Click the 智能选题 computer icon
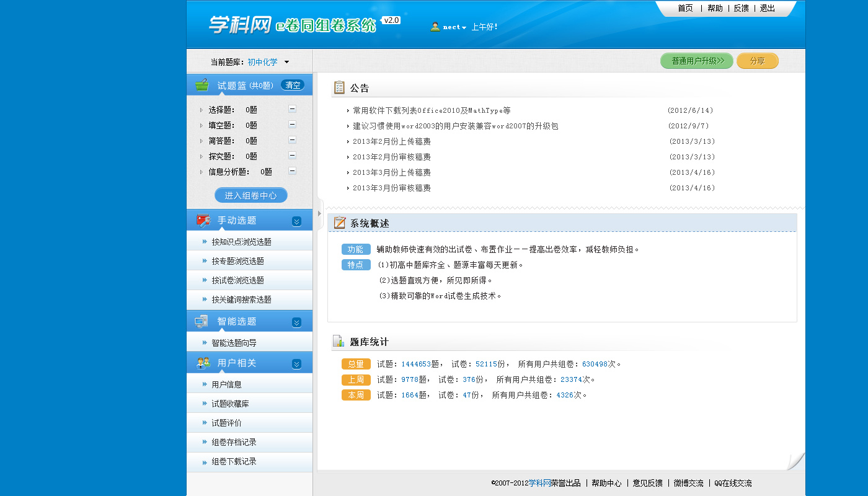The image size is (868, 496). tap(201, 321)
